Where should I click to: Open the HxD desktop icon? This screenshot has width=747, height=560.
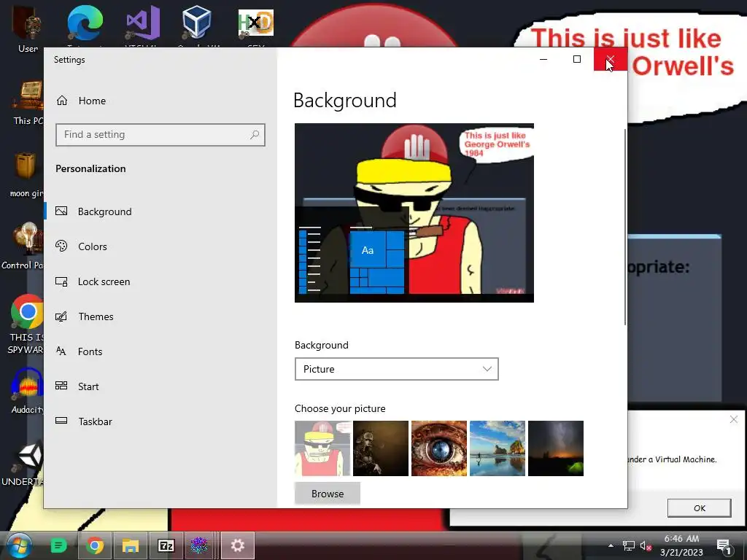256,24
